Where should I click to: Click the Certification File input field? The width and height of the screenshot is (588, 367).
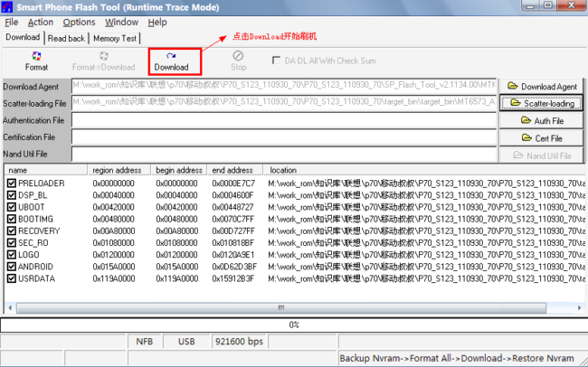[x=284, y=137]
